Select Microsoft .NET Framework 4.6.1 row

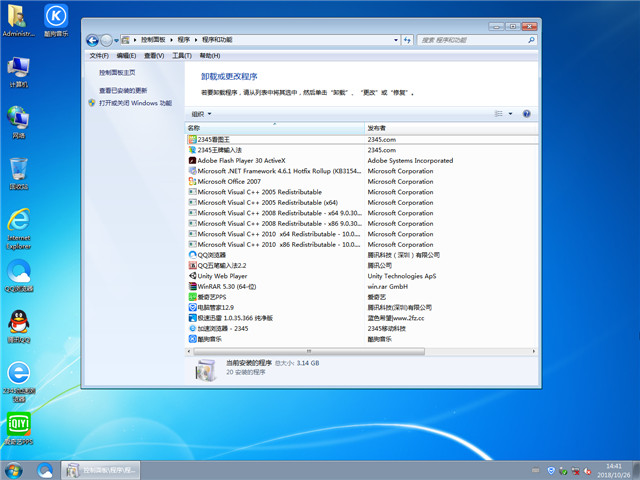pos(362,171)
